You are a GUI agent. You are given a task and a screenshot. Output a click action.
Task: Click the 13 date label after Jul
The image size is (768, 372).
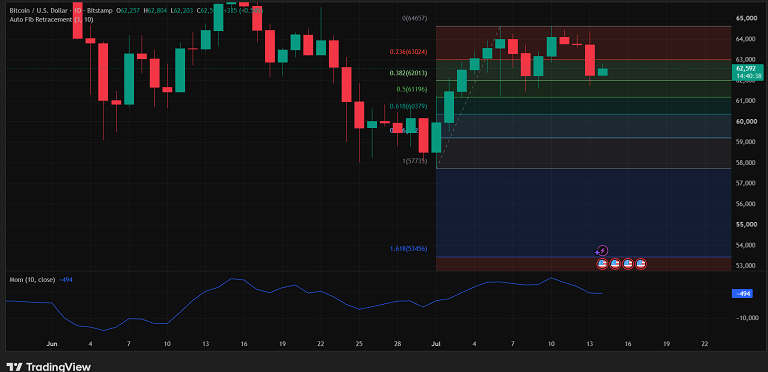tap(590, 344)
